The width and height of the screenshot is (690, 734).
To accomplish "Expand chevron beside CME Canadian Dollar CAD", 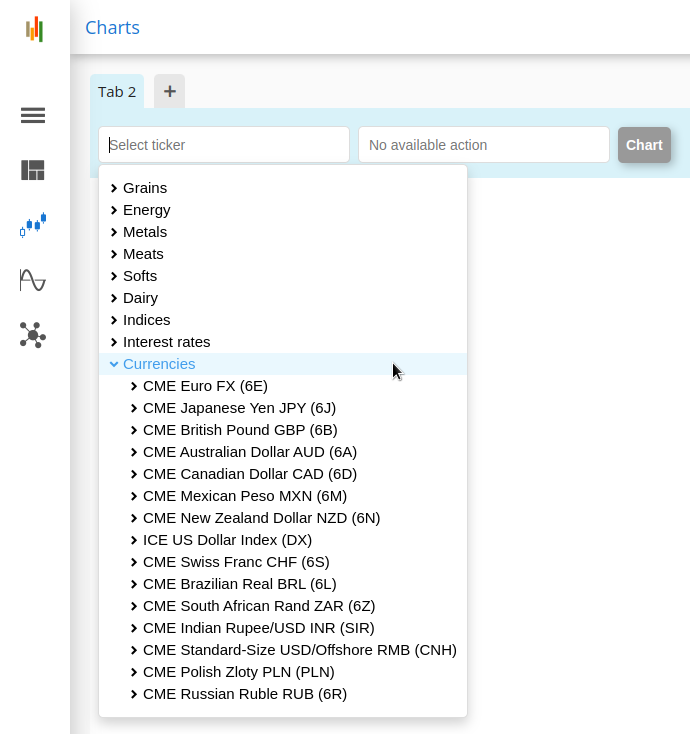I will pos(134,474).
